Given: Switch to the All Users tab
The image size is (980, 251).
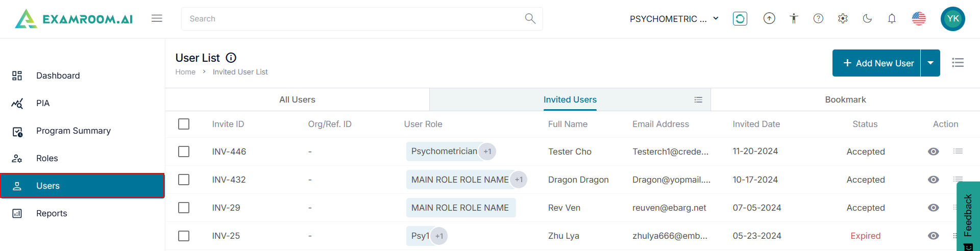Looking at the screenshot, I should pyautogui.click(x=297, y=99).
